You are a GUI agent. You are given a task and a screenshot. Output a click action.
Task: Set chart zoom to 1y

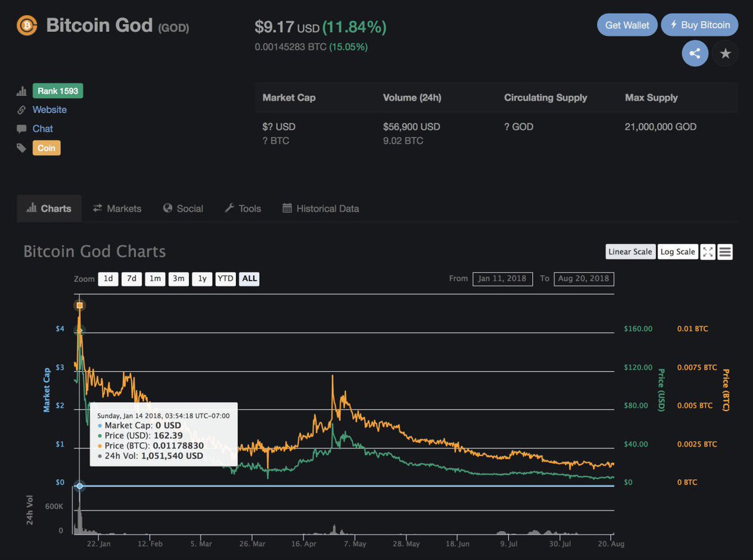pyautogui.click(x=202, y=278)
